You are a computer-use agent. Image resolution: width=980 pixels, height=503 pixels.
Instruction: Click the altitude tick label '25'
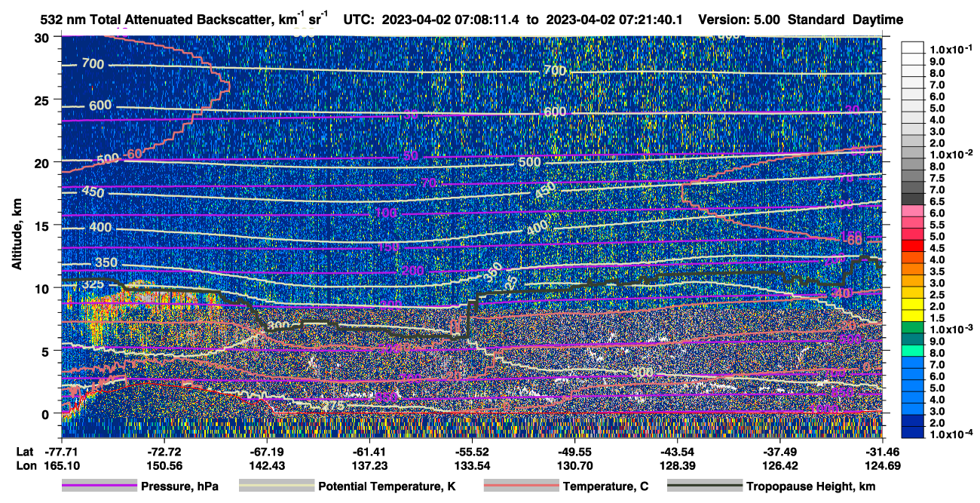[x=44, y=100]
